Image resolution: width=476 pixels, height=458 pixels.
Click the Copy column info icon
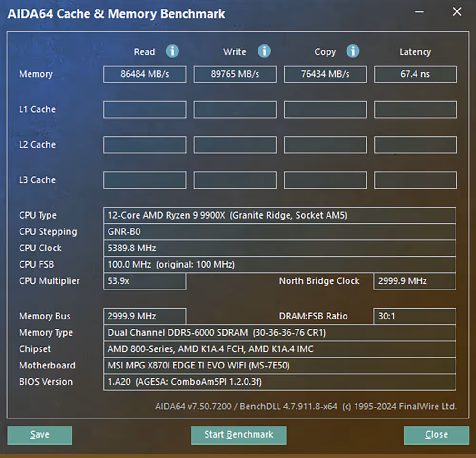[x=353, y=51]
